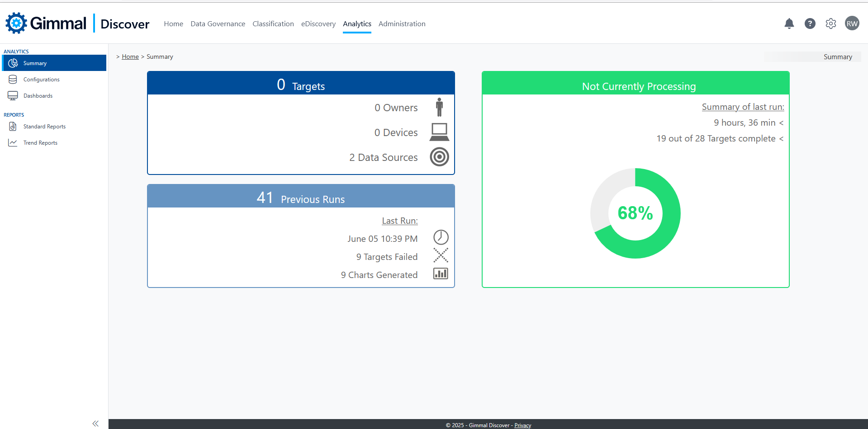Click the Owners person icon
Image resolution: width=868 pixels, height=429 pixels.
point(439,107)
